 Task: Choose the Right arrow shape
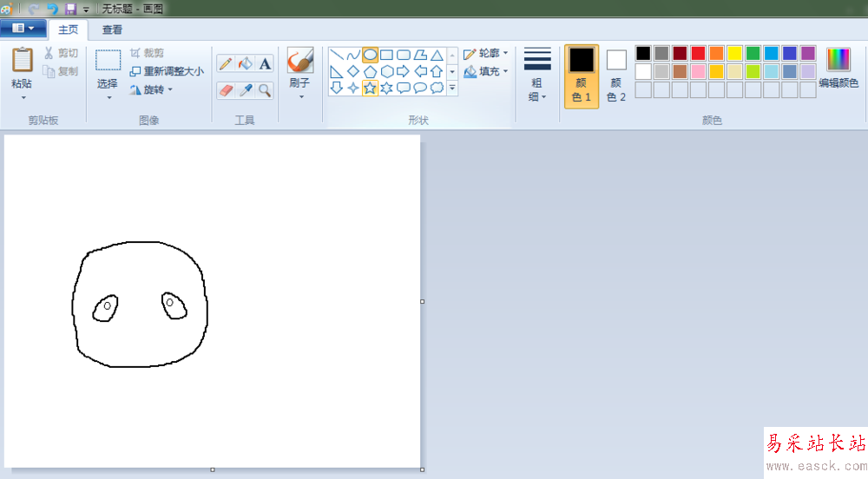404,71
